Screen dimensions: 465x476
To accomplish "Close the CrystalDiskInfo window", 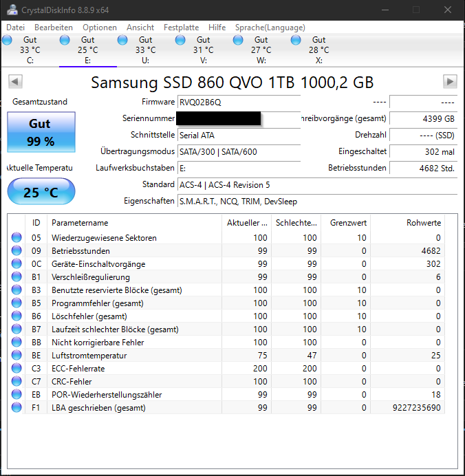I will point(448,10).
